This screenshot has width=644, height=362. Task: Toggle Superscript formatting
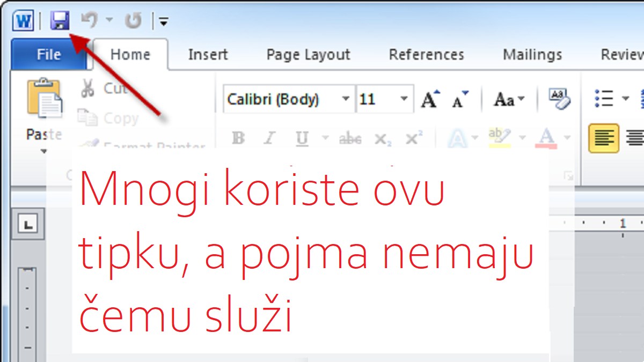pyautogui.click(x=414, y=139)
